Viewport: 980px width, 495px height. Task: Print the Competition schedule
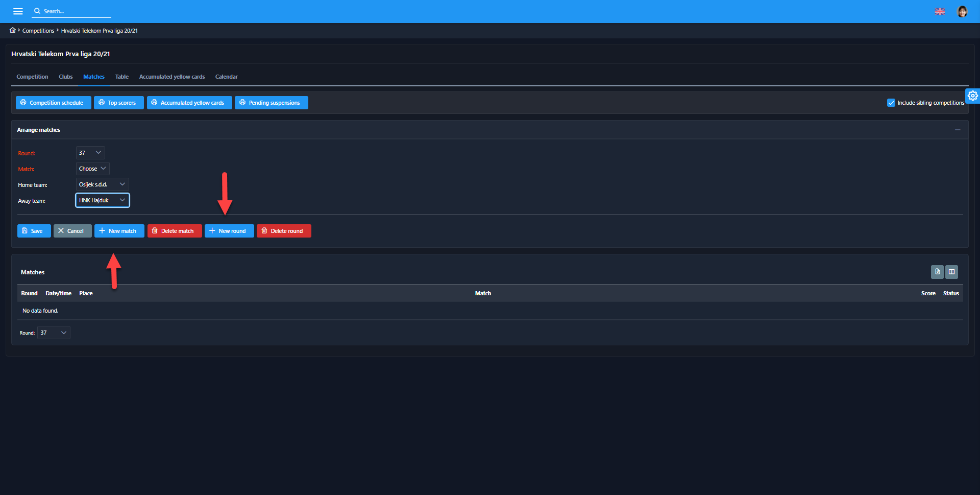[53, 103]
